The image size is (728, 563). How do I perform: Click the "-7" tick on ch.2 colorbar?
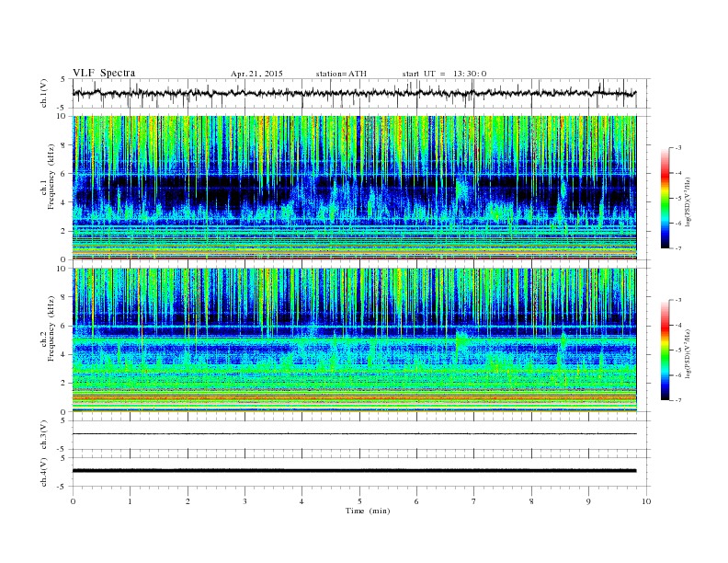tap(678, 400)
